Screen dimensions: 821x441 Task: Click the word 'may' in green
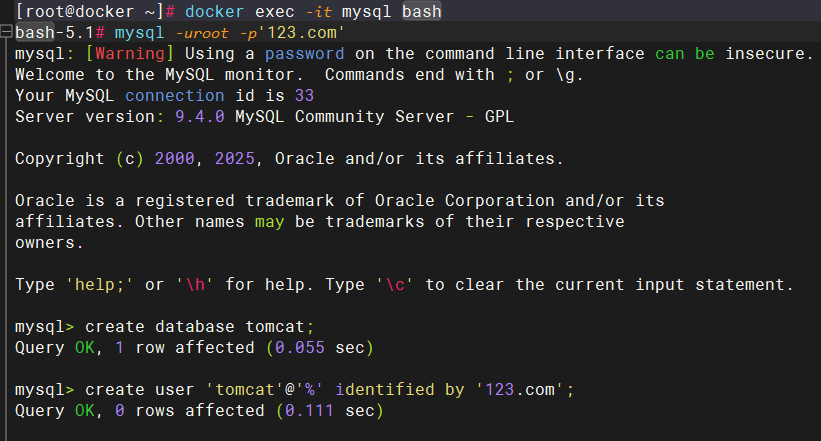pyautogui.click(x=270, y=222)
